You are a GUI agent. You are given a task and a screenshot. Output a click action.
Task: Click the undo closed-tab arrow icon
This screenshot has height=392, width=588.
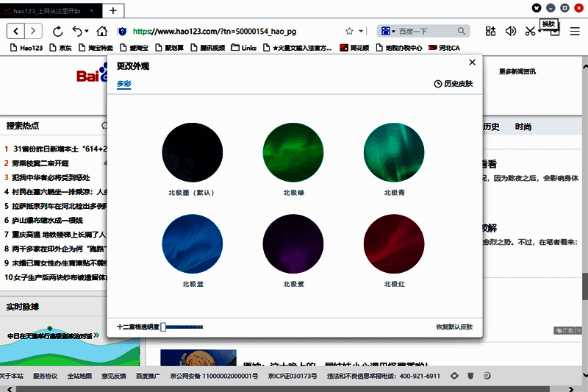click(77, 31)
